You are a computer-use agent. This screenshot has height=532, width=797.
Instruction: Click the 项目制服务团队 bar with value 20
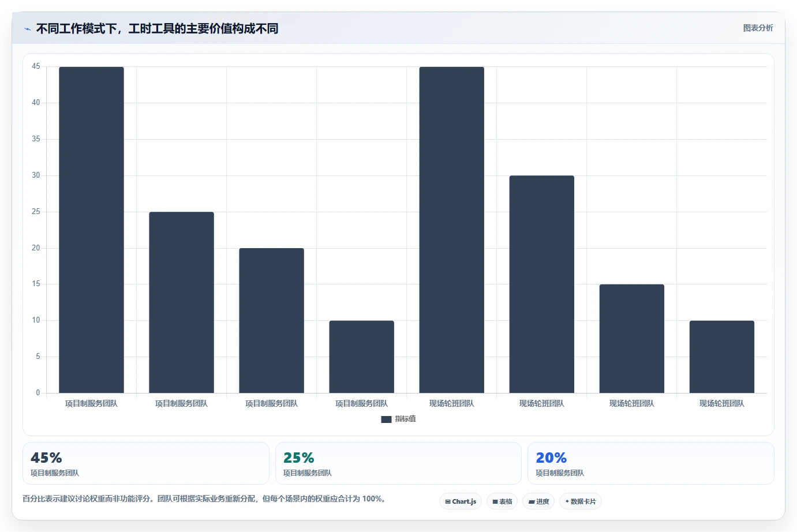(271, 320)
